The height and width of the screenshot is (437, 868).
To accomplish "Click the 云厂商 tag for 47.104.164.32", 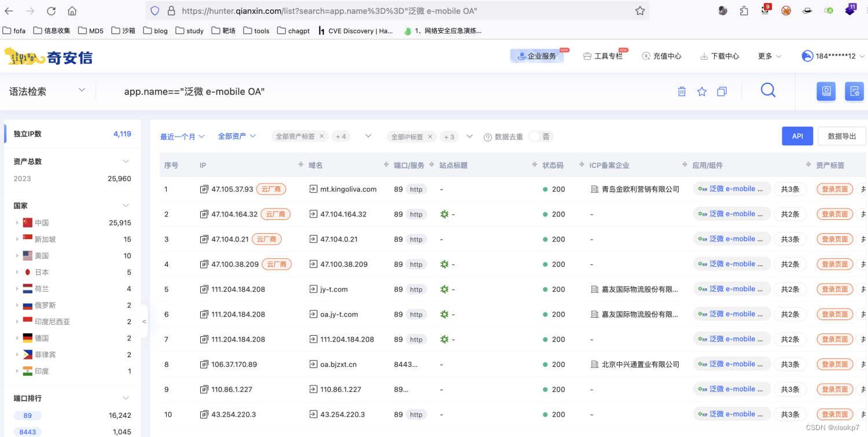I will (x=275, y=214).
